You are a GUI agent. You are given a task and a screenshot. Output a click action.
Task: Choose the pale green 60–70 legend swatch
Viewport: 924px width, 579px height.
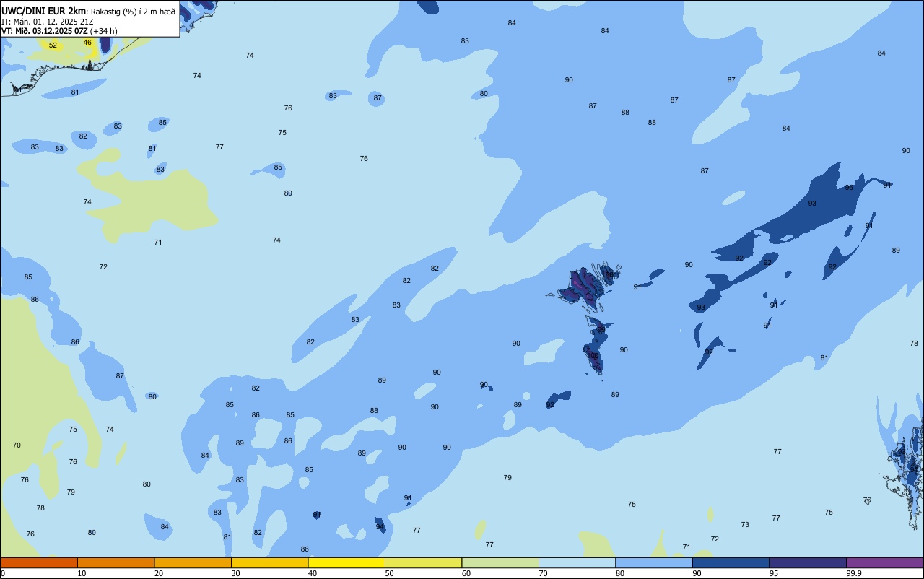coord(500,562)
